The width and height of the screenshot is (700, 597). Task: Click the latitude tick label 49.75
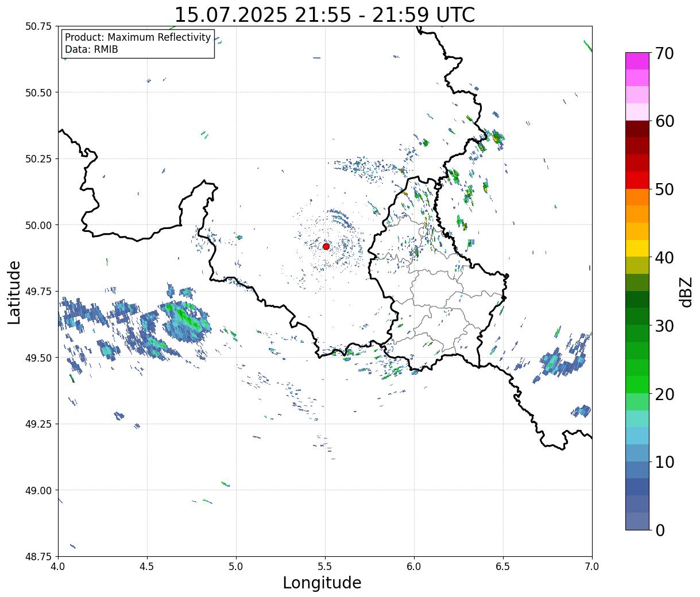point(38,292)
